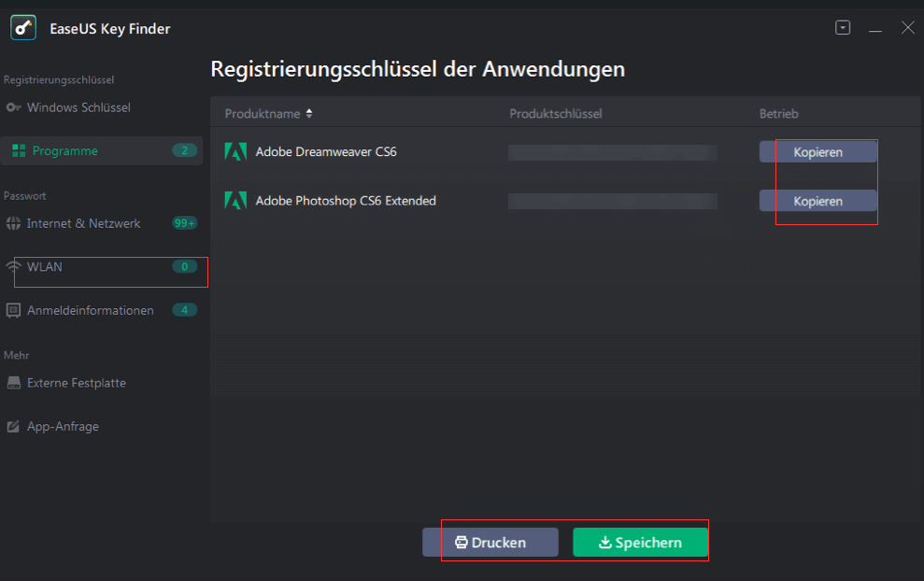Click the blurred key of Dreamweaver CS6
924x581 pixels.
[x=613, y=152]
